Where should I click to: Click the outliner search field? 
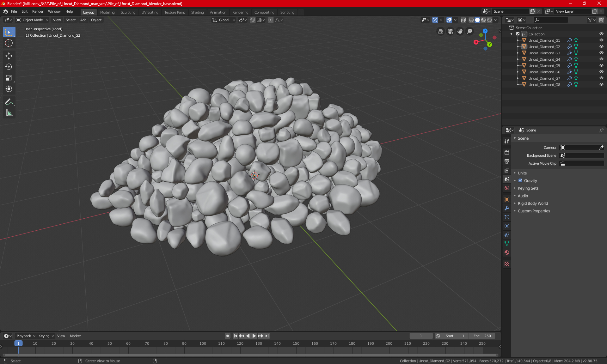551,20
